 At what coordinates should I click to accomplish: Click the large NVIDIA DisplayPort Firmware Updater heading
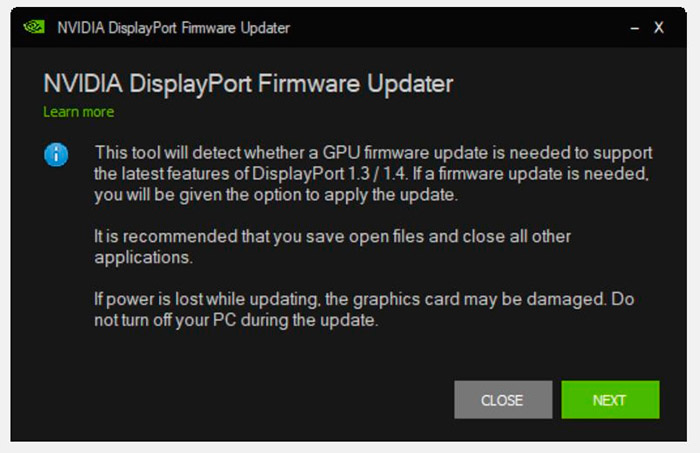click(x=248, y=83)
